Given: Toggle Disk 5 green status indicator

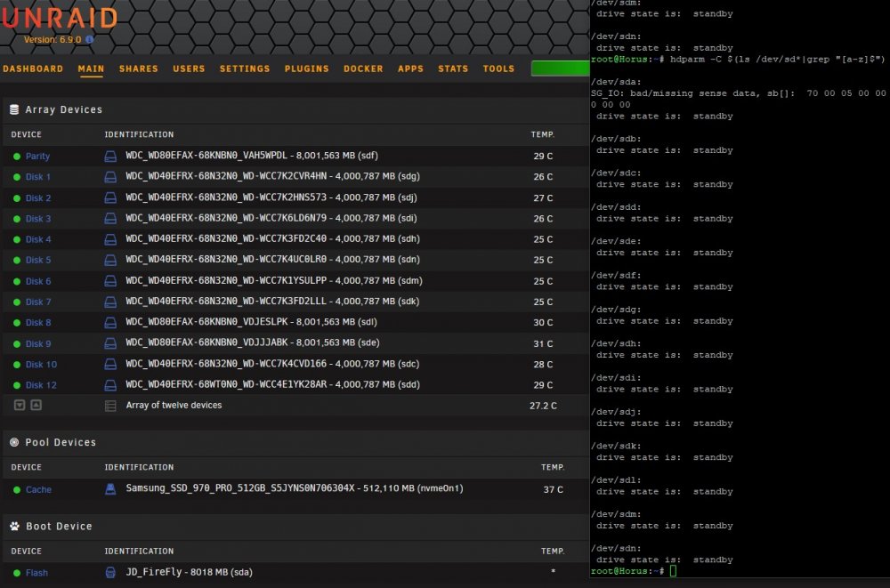Looking at the screenshot, I should 16,260.
